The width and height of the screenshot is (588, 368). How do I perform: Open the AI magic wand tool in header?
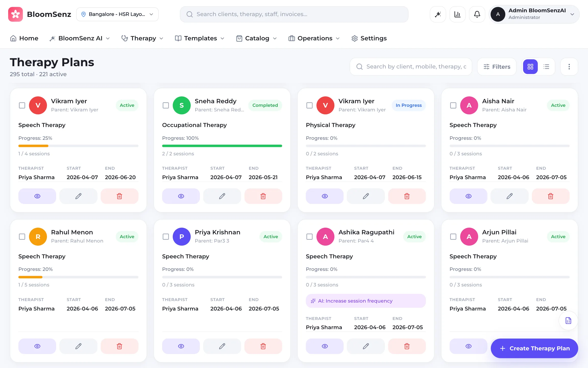tap(438, 14)
